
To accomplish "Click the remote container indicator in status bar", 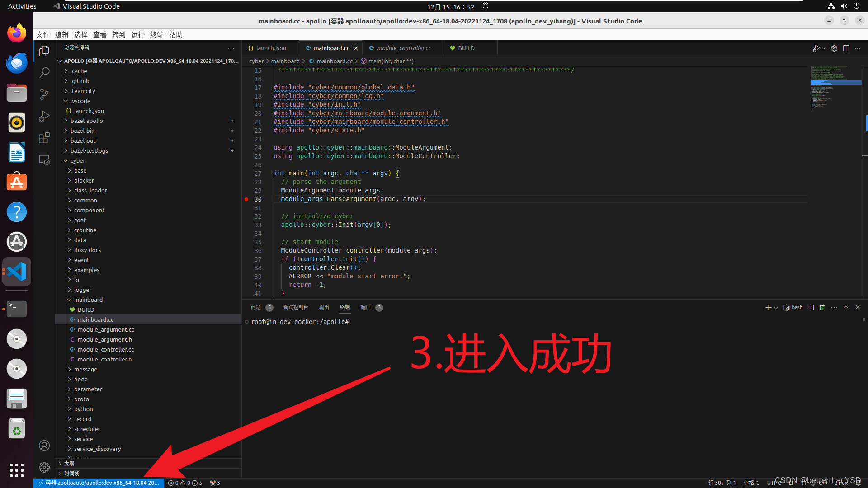I will point(99,483).
